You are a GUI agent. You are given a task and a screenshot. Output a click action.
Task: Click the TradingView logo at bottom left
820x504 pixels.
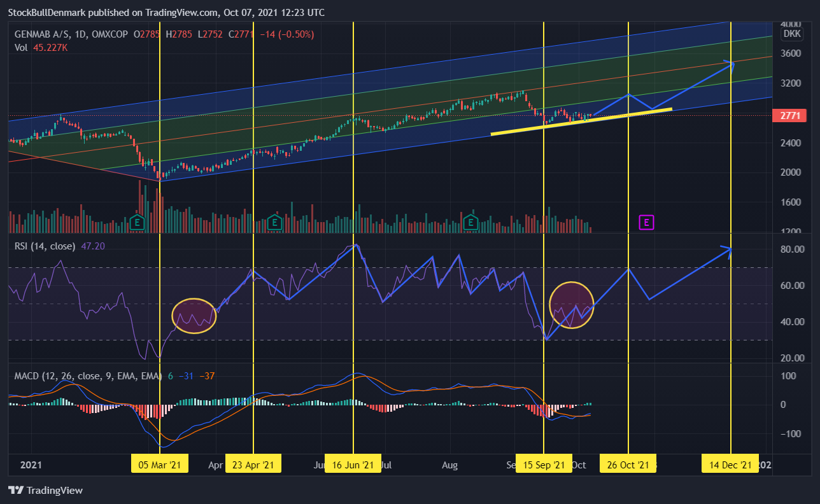[45, 491]
